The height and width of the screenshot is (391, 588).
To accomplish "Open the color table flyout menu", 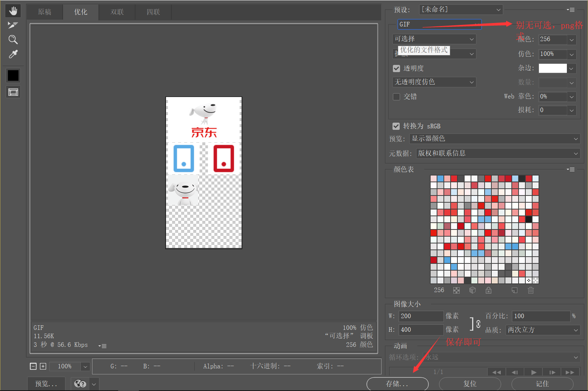I will [571, 169].
